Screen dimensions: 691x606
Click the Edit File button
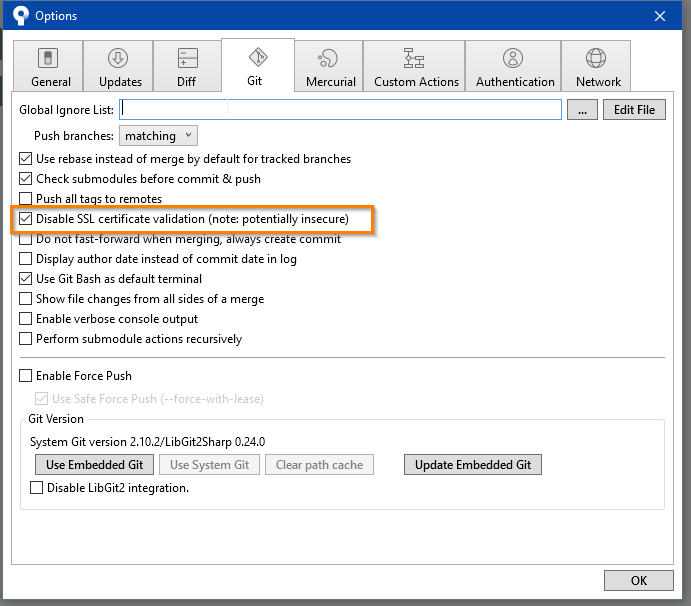(x=634, y=109)
